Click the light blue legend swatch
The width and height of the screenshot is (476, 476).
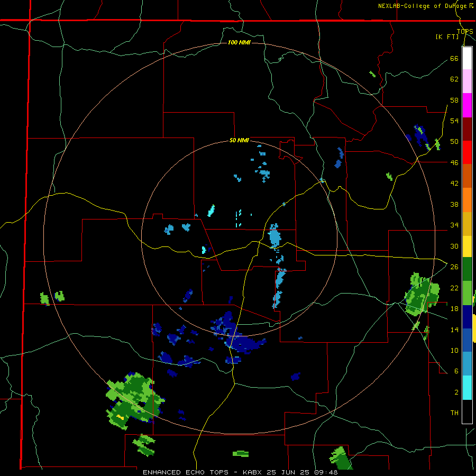467,364
